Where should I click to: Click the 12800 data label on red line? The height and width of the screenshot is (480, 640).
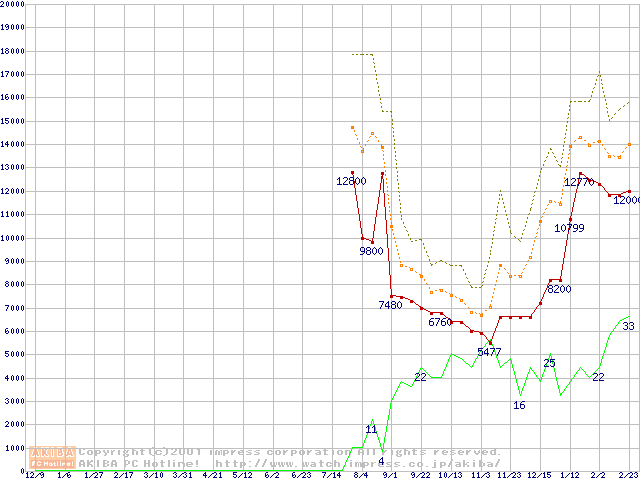point(351,181)
